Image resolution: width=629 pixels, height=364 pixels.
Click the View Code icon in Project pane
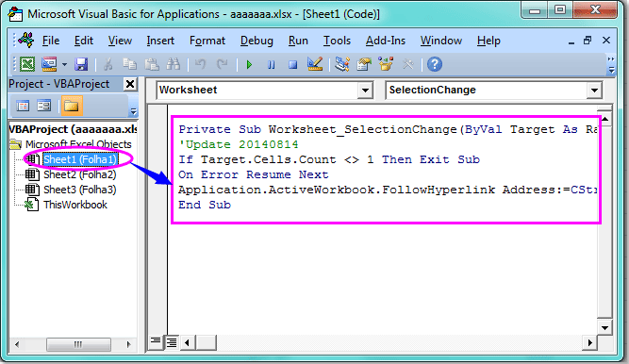pyautogui.click(x=23, y=106)
